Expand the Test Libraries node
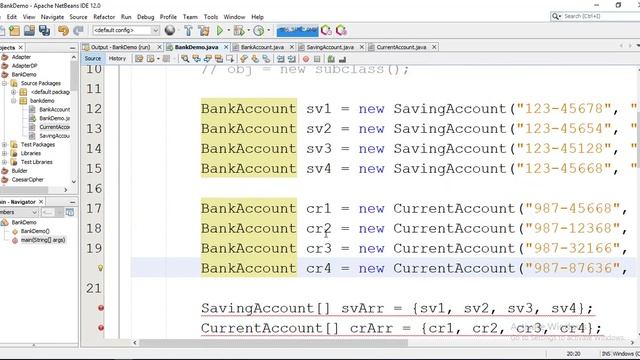The width and height of the screenshot is (640, 360). click(x=4, y=162)
